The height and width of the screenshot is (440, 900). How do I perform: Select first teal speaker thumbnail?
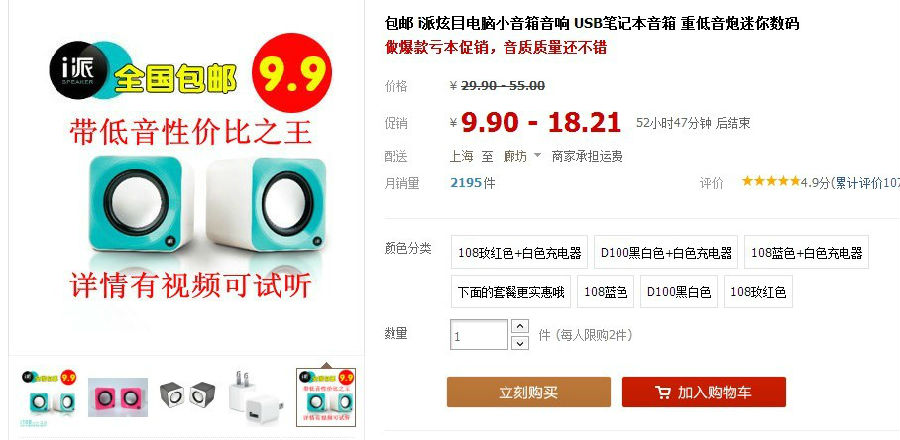(49, 397)
